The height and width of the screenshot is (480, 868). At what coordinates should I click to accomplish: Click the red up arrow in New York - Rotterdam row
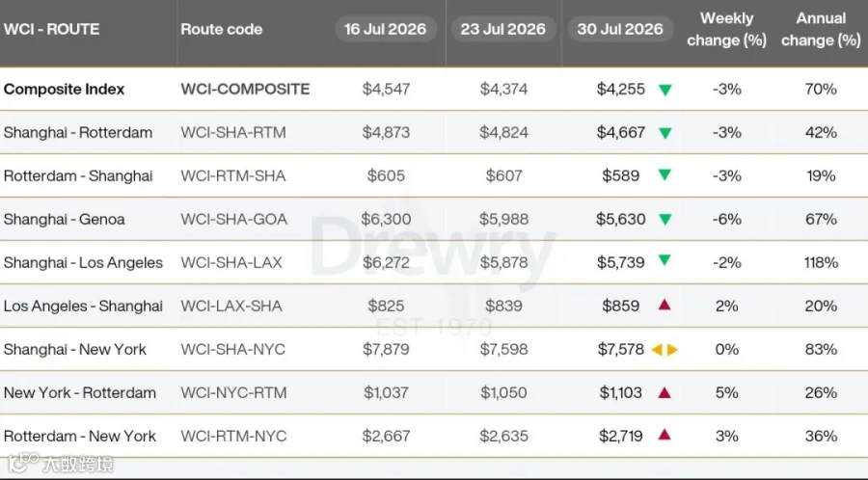(x=665, y=392)
